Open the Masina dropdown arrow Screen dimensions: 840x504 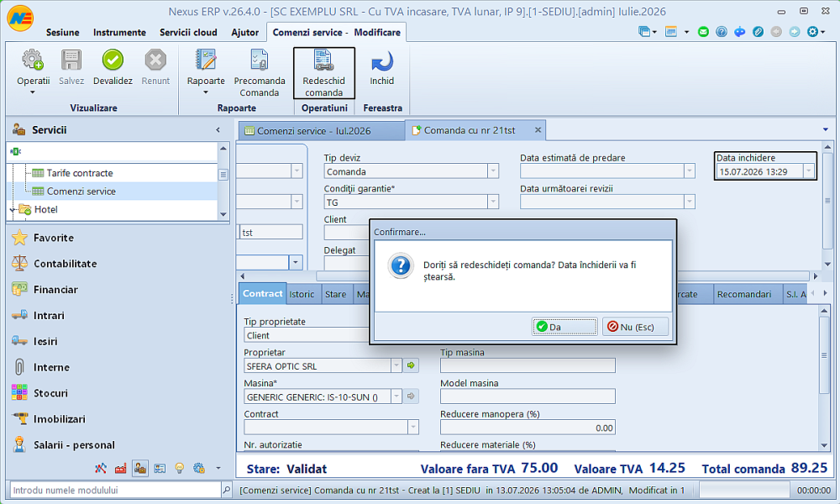click(x=396, y=396)
